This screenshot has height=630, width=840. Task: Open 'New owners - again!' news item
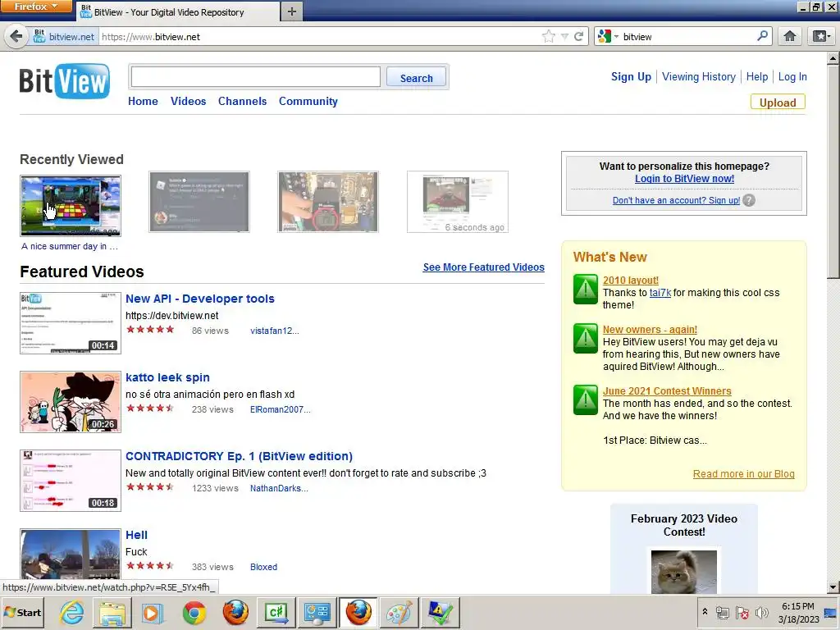650,330
